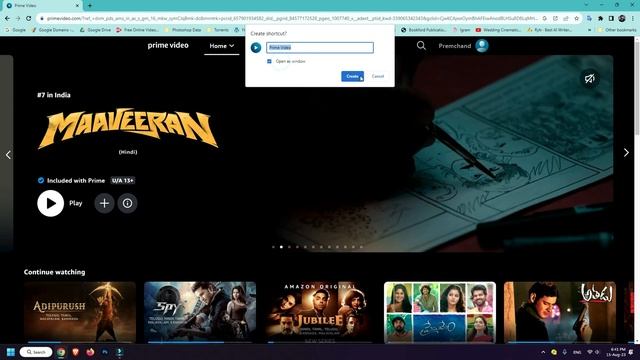Click the Prime Video play icon in the dialog
Screen dimensions: 640x360
(256, 47)
